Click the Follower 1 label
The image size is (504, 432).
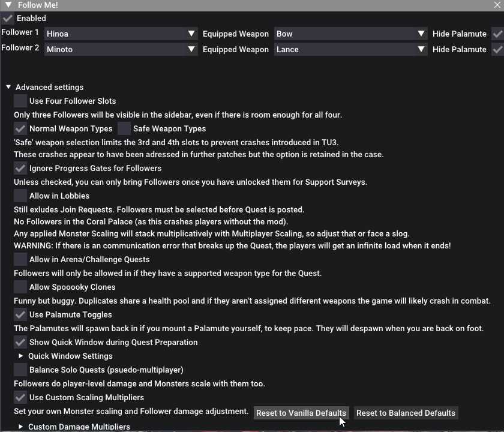[20, 32]
